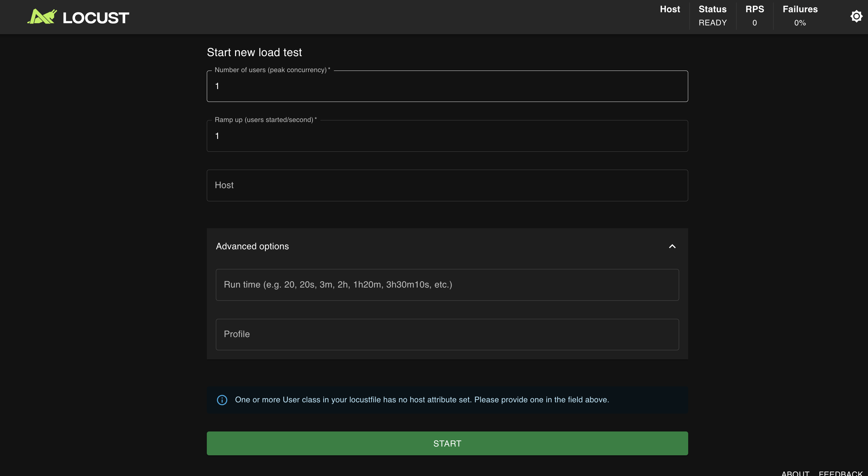Click the Advanced options header label
868x476 pixels.
(x=252, y=246)
